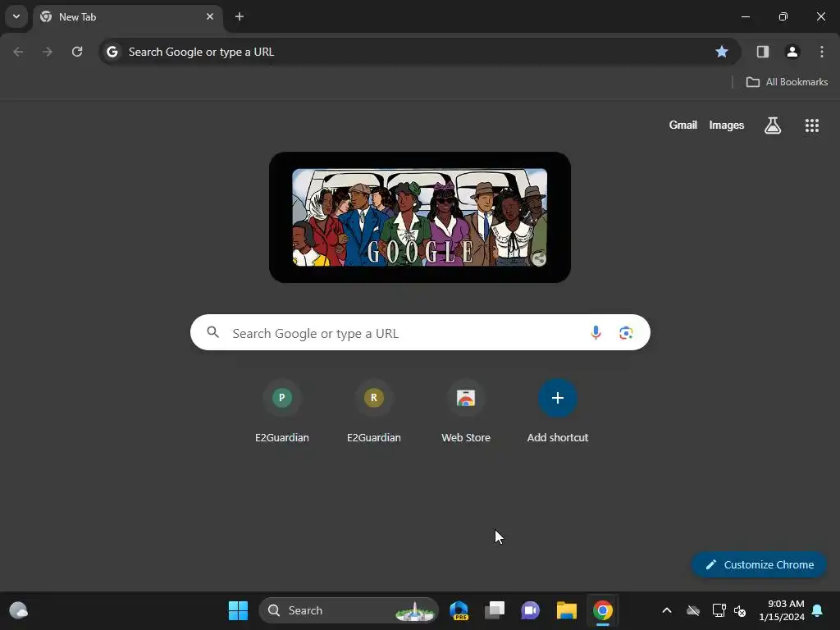Start voice search with microphone

click(596, 333)
